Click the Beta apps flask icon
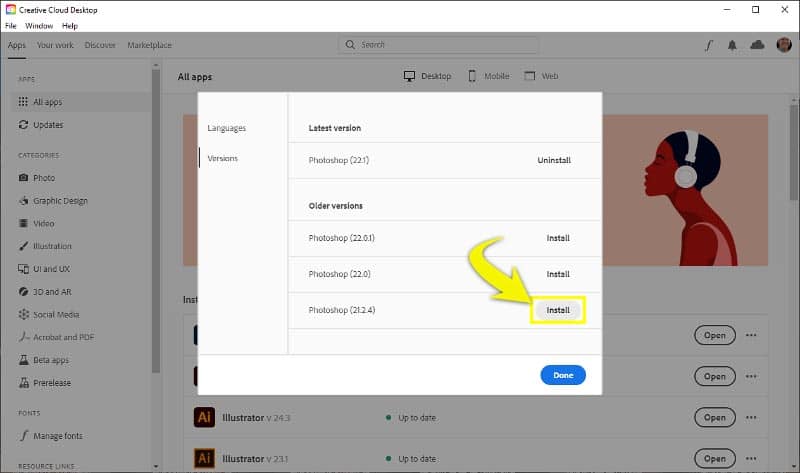The width and height of the screenshot is (800, 473). (23, 360)
